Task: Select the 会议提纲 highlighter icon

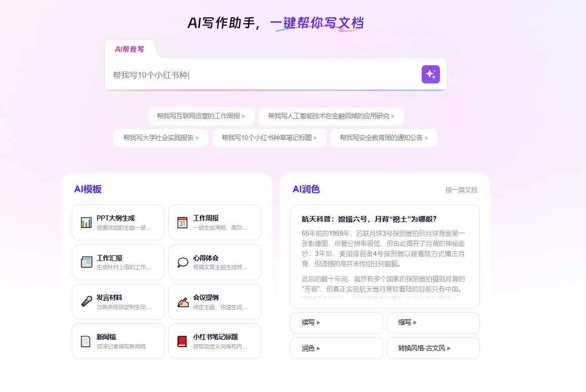Action: (x=183, y=301)
